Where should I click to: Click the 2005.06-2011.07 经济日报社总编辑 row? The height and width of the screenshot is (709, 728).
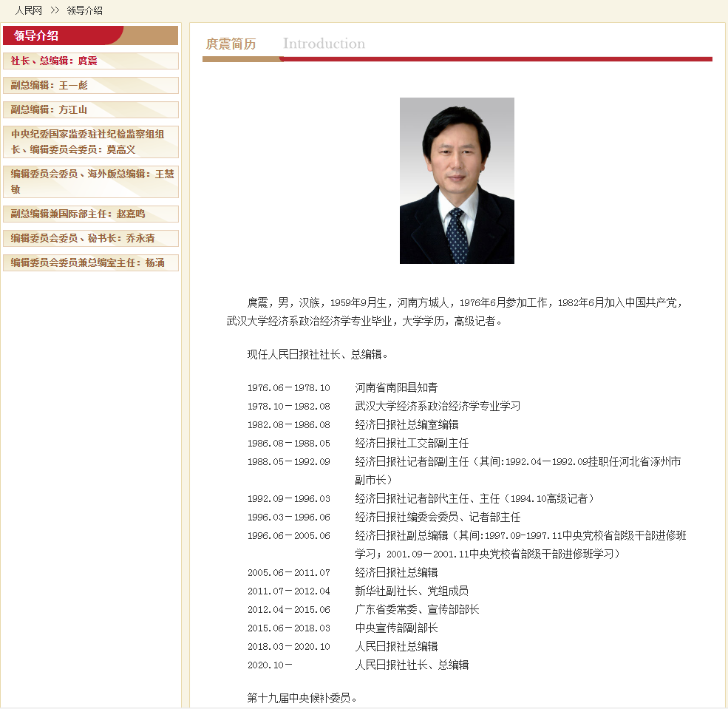[x=343, y=572]
